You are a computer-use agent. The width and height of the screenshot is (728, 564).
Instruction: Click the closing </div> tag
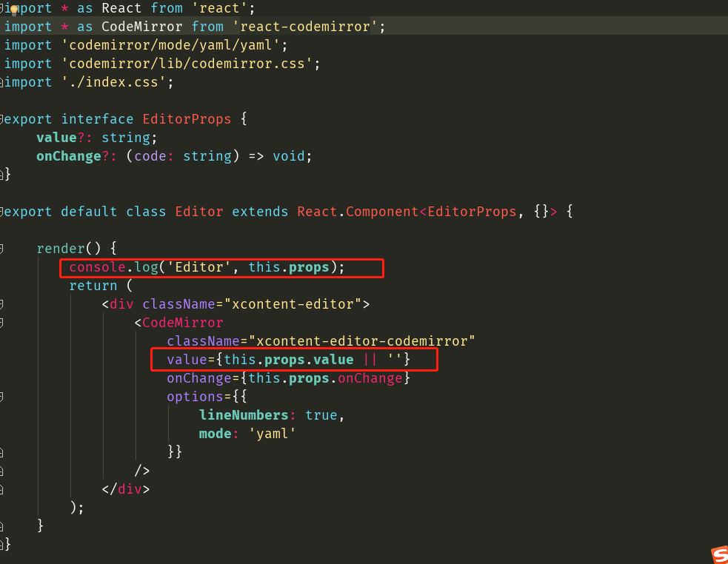pyautogui.click(x=125, y=489)
